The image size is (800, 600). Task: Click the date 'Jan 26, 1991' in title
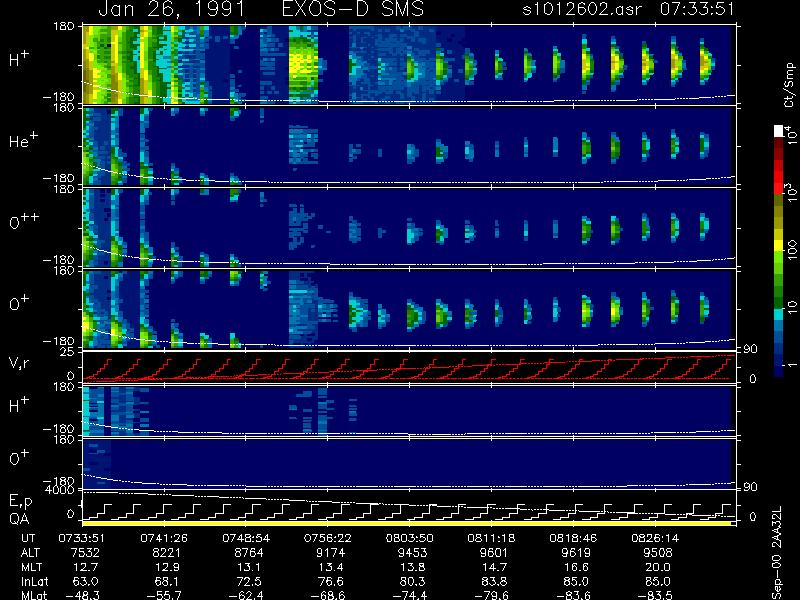coord(171,9)
